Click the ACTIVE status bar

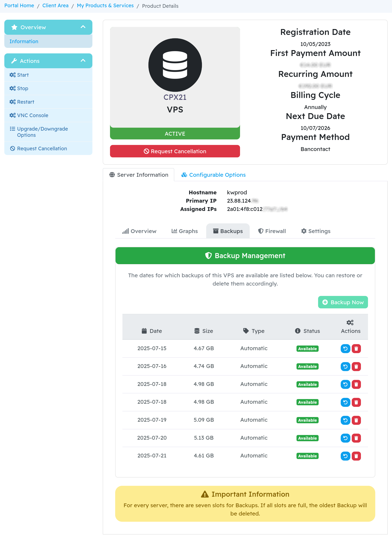[175, 134]
